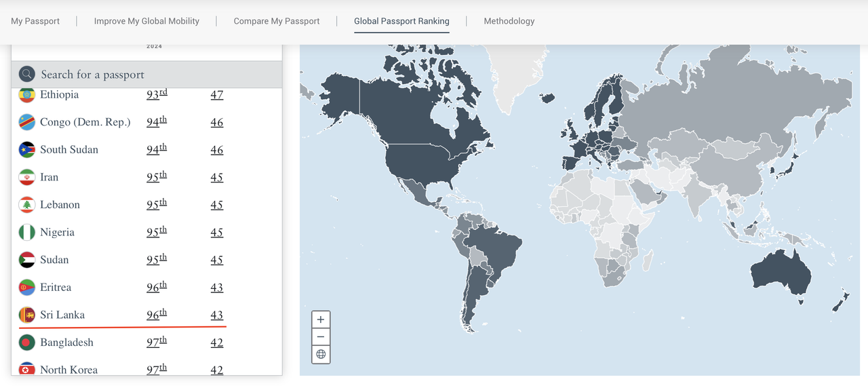Viewport: 868px width, 390px height.
Task: Click Sudan's score of 45
Action: pos(217,260)
